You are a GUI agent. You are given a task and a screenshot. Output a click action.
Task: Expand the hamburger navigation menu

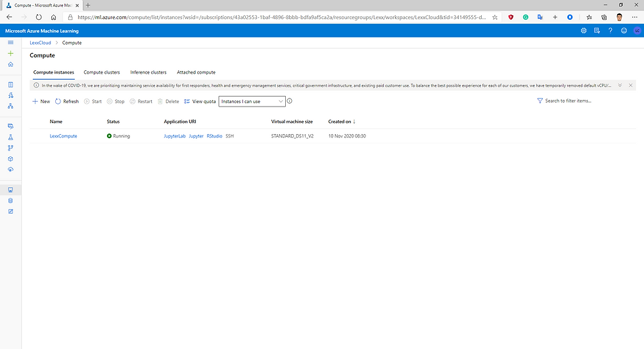11,43
